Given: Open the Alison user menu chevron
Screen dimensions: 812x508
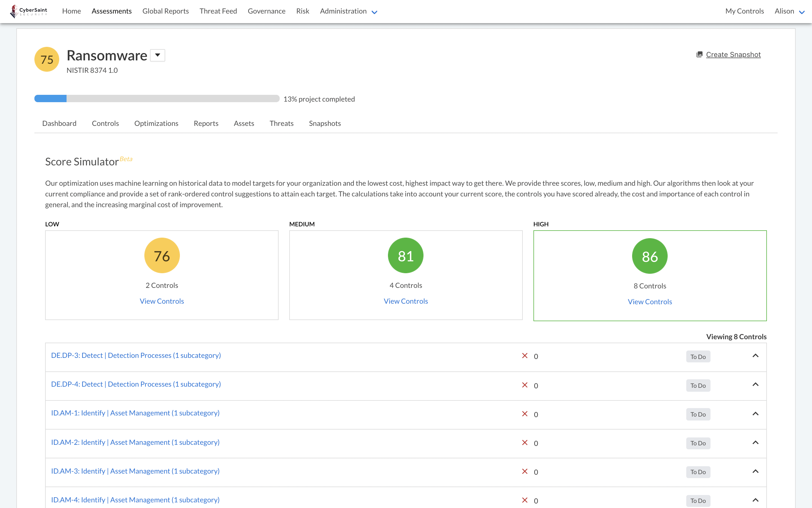Looking at the screenshot, I should tap(802, 12).
